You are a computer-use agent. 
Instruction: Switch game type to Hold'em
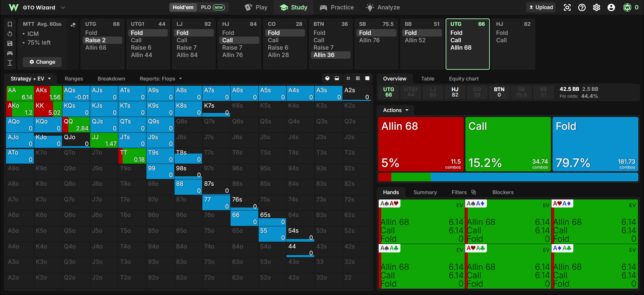point(183,7)
